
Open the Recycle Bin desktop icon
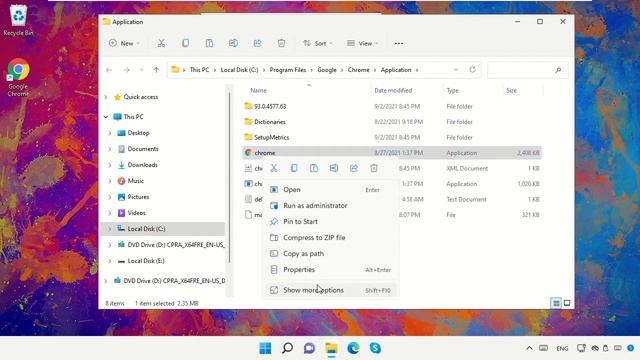(18, 20)
